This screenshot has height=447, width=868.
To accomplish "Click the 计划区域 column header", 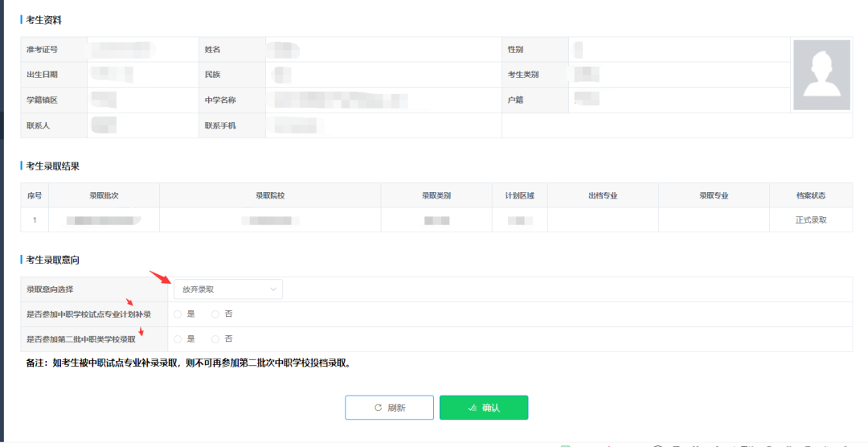I will point(519,195).
